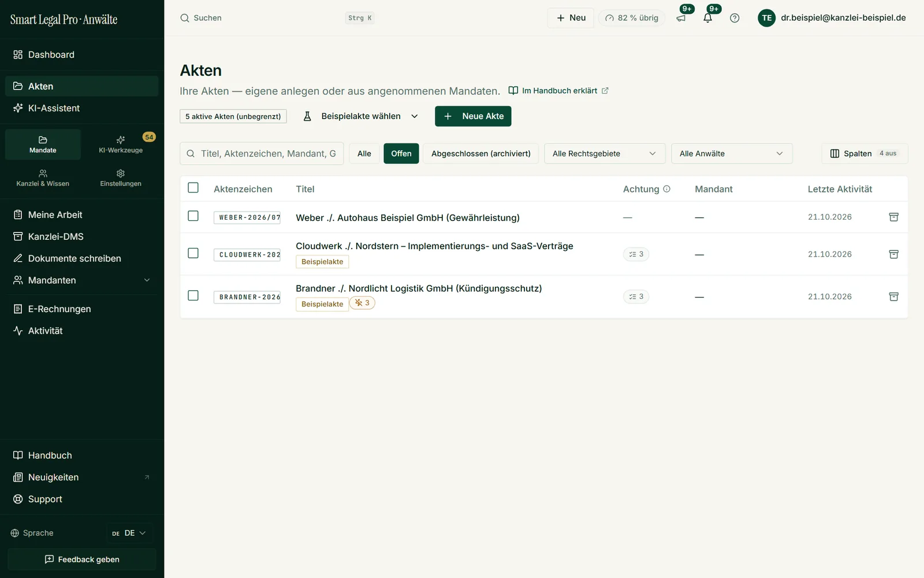Switch to Mandate section tab
The width and height of the screenshot is (924, 578).
tap(43, 144)
